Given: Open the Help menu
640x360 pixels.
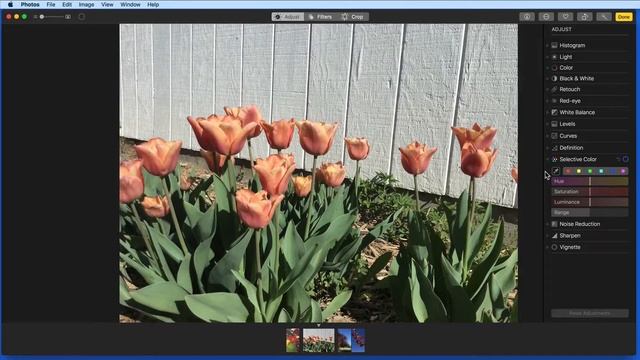Looking at the screenshot, I should click(153, 4).
